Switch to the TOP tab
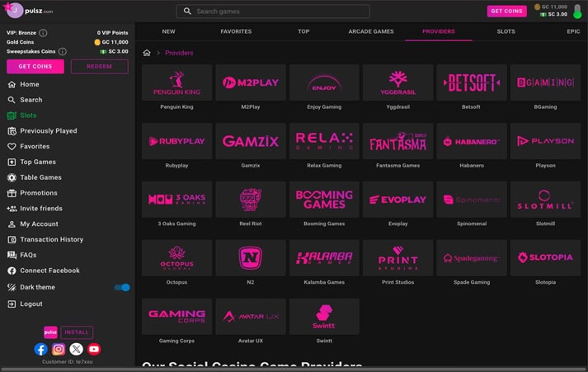588x372 pixels. click(303, 31)
